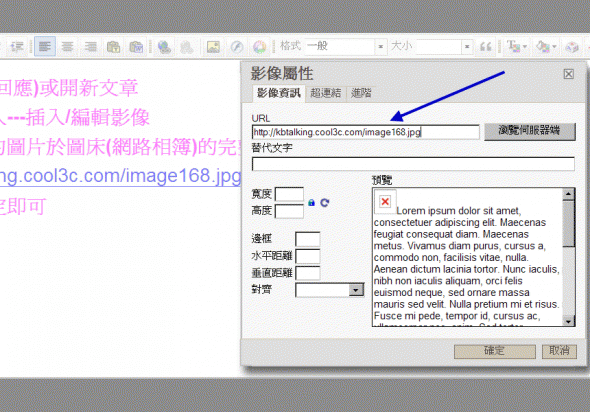The height and width of the screenshot is (412, 590).
Task: Select the center align toolbar icon
Action: [x=68, y=47]
